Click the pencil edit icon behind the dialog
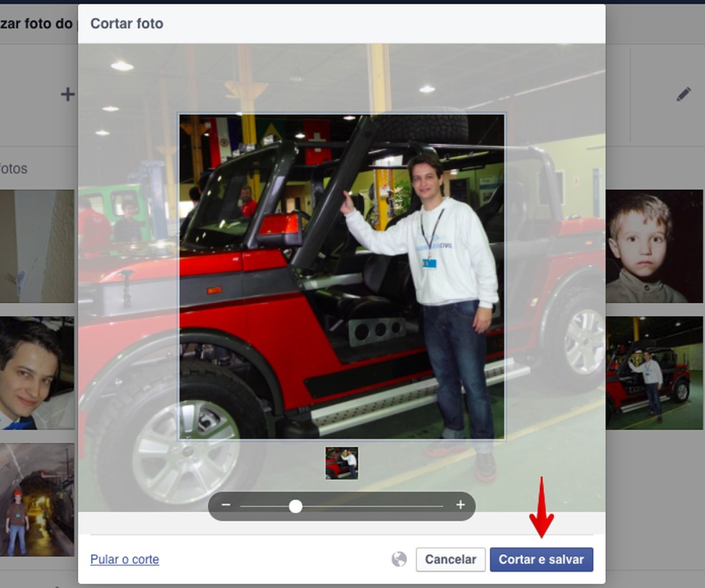705x588 pixels. (x=684, y=95)
